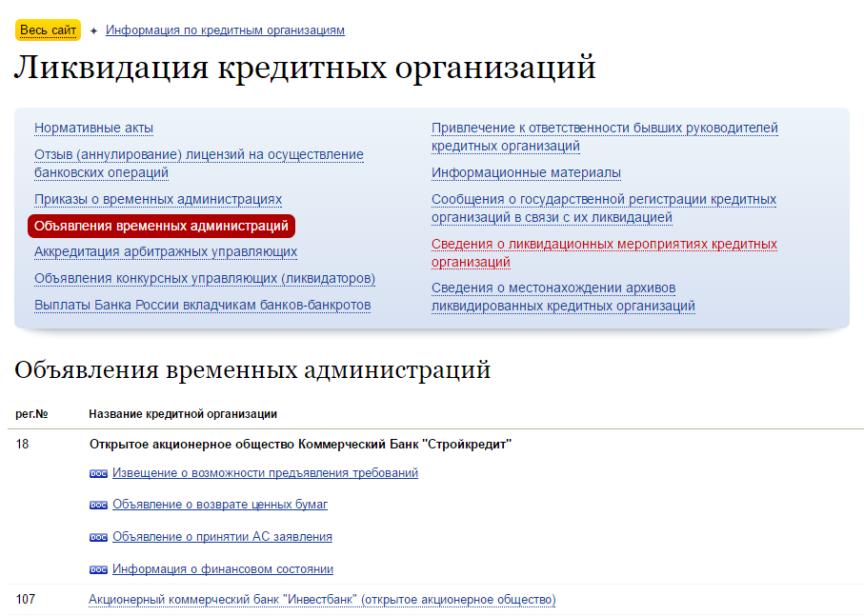Viewport: 864px width, 616px height.
Task: Open "Сведения о местонахождении архивов ликвидированных кредитных организаций"
Action: pyautogui.click(x=564, y=298)
